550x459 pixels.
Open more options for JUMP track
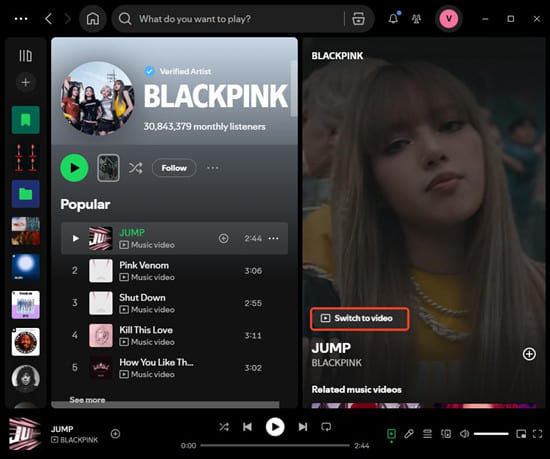(273, 238)
